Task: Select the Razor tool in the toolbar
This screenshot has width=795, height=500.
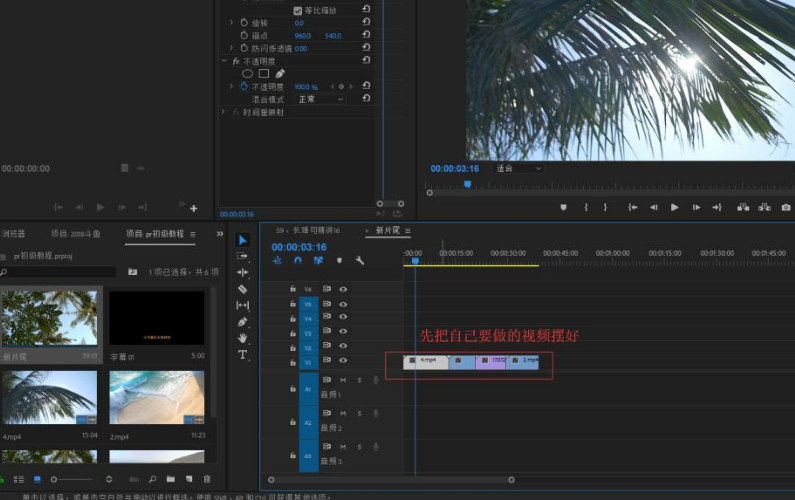Action: coord(242,289)
